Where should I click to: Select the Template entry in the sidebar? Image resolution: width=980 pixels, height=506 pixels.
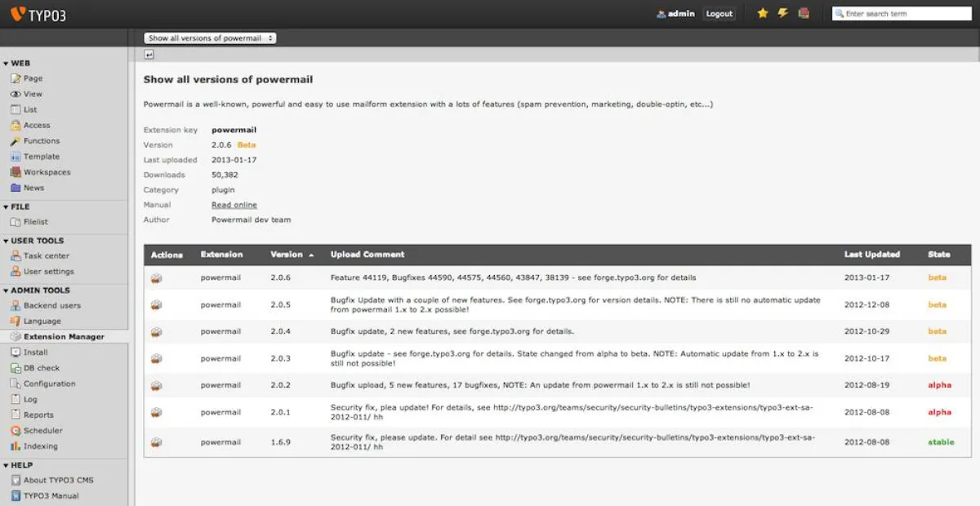[x=41, y=156]
